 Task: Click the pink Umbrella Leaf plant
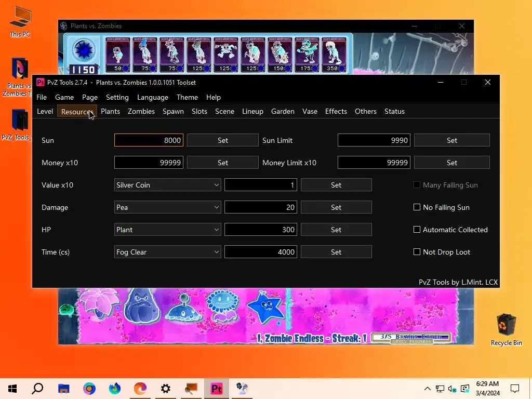tap(99, 303)
